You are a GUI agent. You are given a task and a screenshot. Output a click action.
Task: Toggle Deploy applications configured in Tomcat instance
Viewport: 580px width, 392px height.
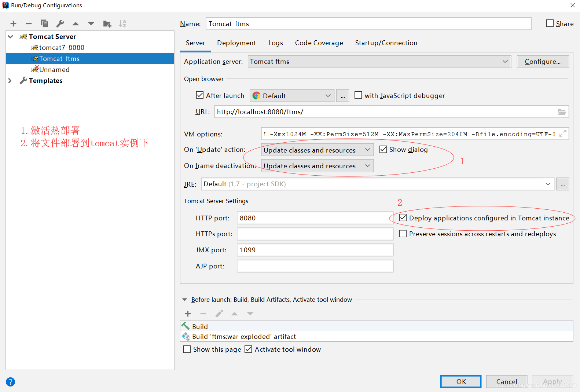tap(403, 218)
